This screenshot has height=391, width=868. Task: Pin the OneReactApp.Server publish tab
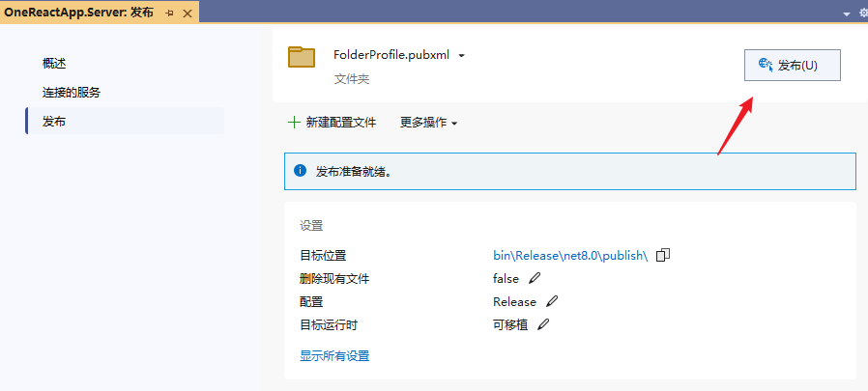point(169,13)
